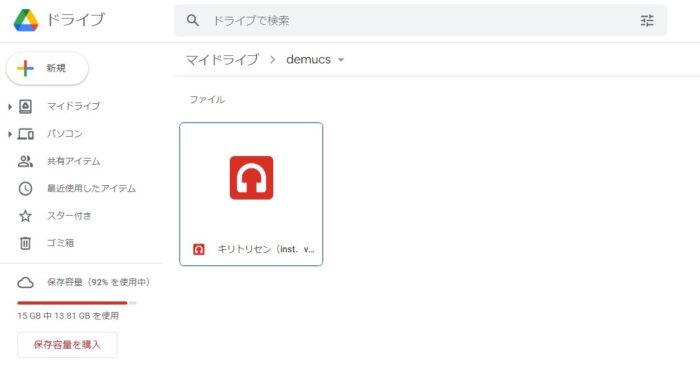Open 保存容量 (92% を使用中)
Viewport: 700px width, 381px height.
pos(99,282)
